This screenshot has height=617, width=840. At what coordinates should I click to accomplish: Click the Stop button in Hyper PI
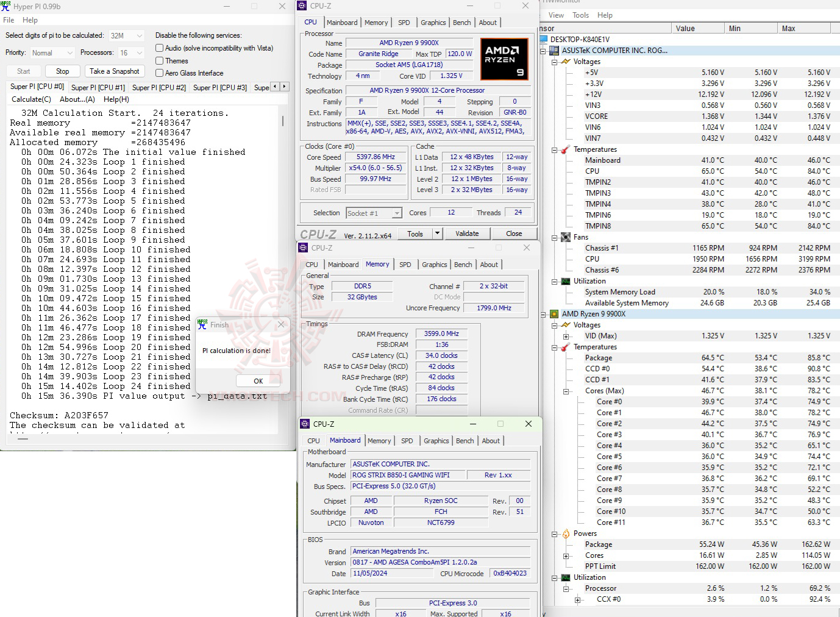tap(63, 71)
